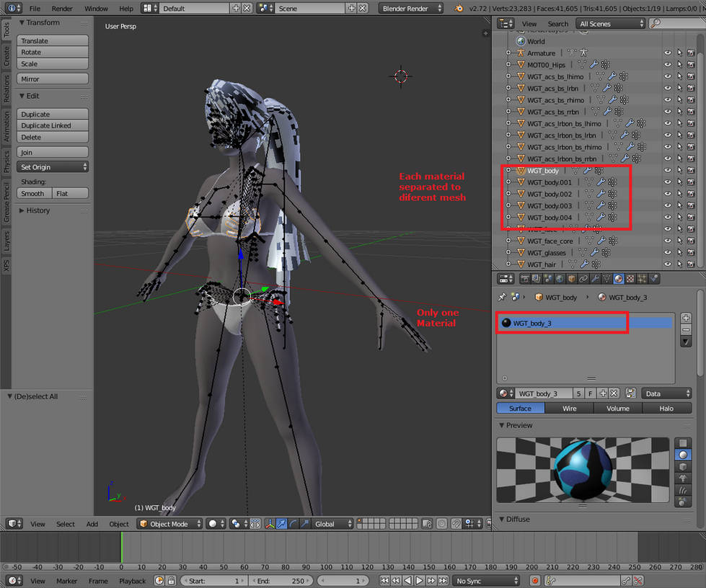This screenshot has height=588, width=706.
Task: Click the Mirror button
Action: coord(52,79)
